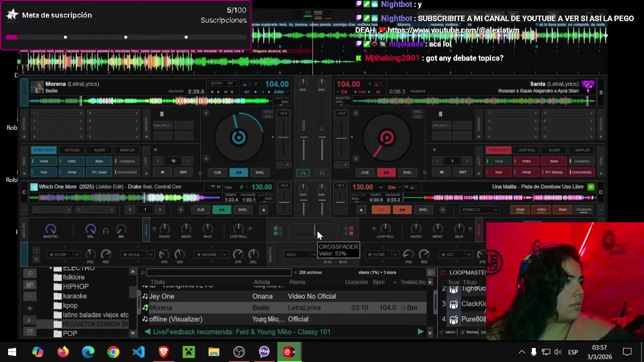Select deck A HOTCUES pad tab

coord(71,150)
